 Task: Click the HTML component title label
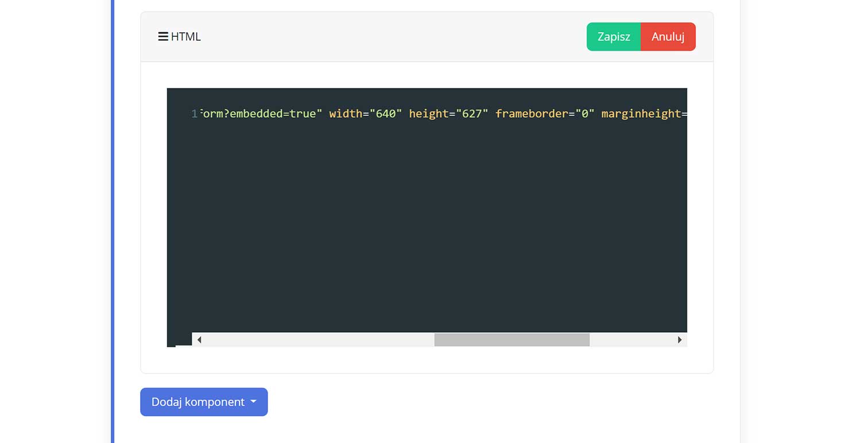coord(185,37)
